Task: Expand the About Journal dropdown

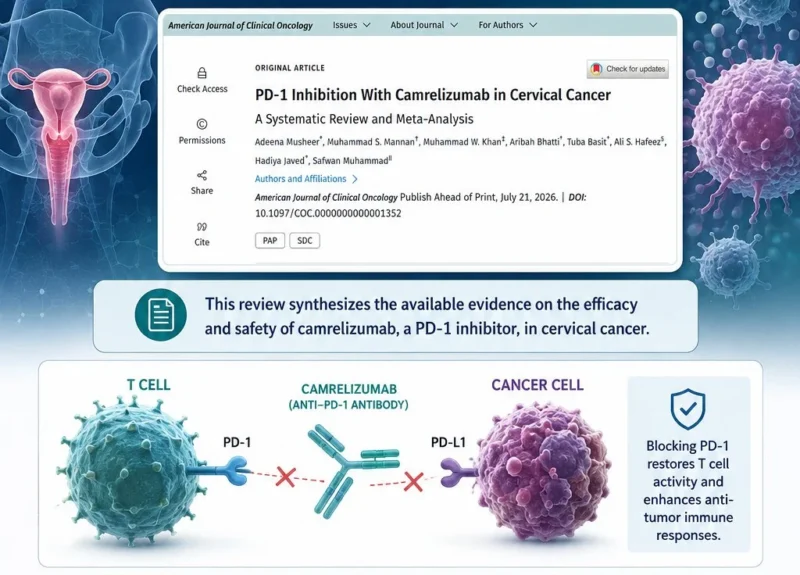Action: 424,25
